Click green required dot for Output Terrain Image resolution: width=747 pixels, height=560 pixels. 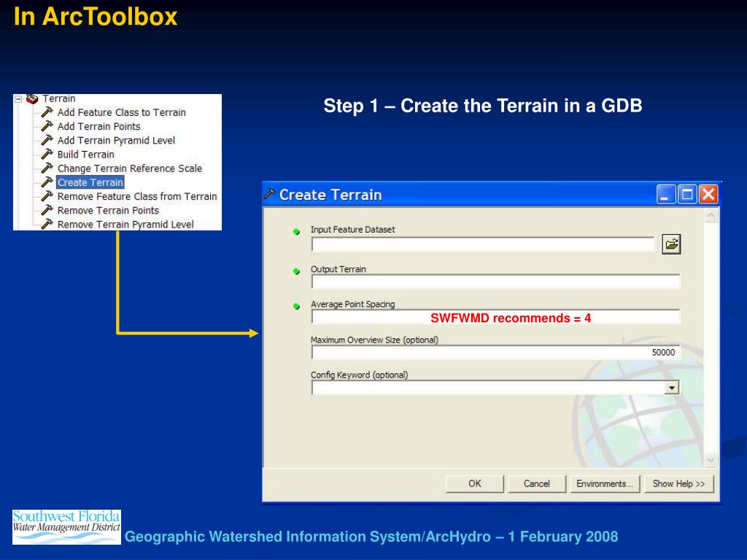[x=296, y=271]
